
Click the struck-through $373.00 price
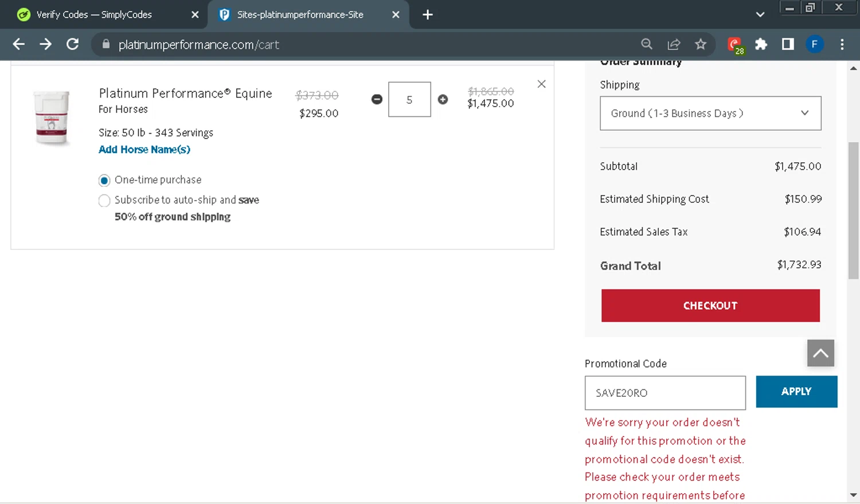click(317, 95)
